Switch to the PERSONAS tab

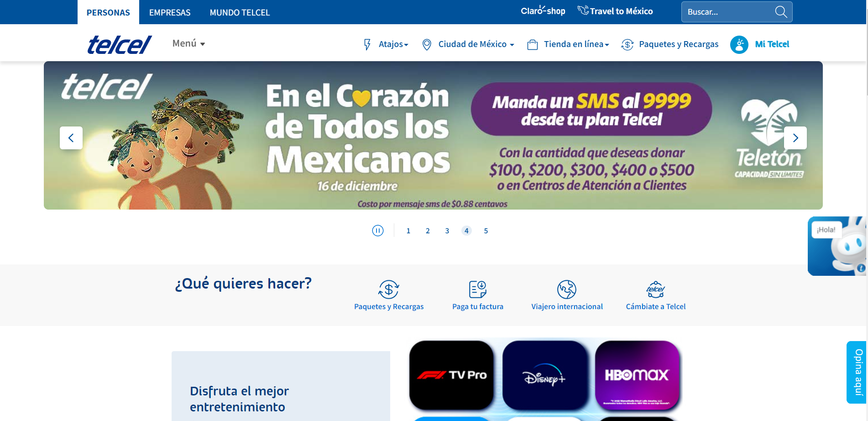click(108, 12)
